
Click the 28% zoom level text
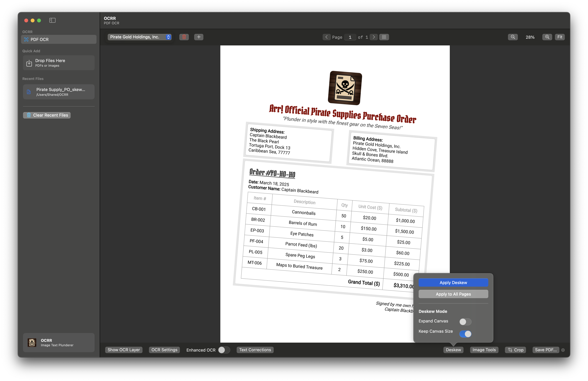pyautogui.click(x=530, y=37)
